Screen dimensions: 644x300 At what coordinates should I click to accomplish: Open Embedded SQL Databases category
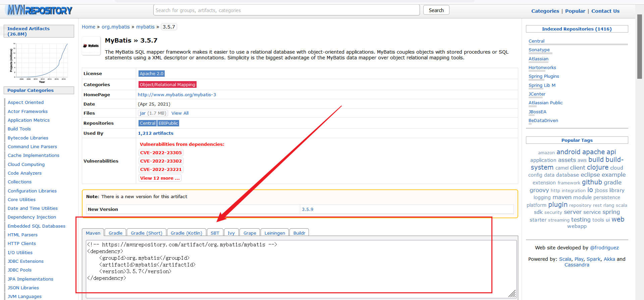pos(37,226)
